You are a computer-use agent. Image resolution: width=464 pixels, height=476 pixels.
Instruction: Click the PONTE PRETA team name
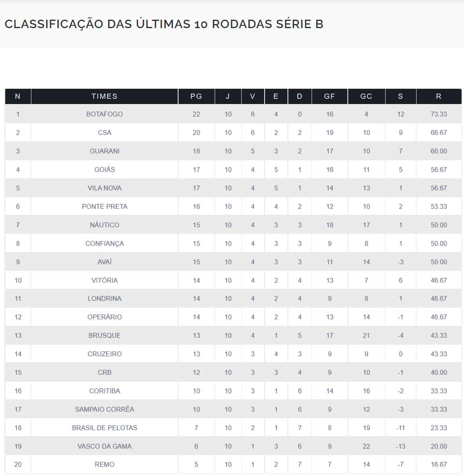tap(105, 206)
